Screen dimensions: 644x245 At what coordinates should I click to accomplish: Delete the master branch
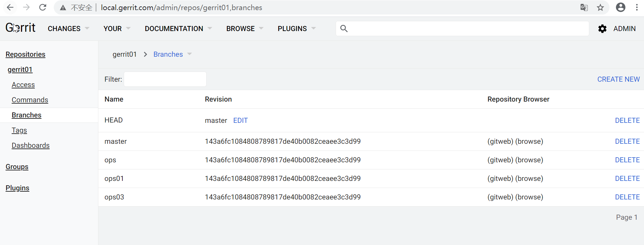pyautogui.click(x=627, y=141)
